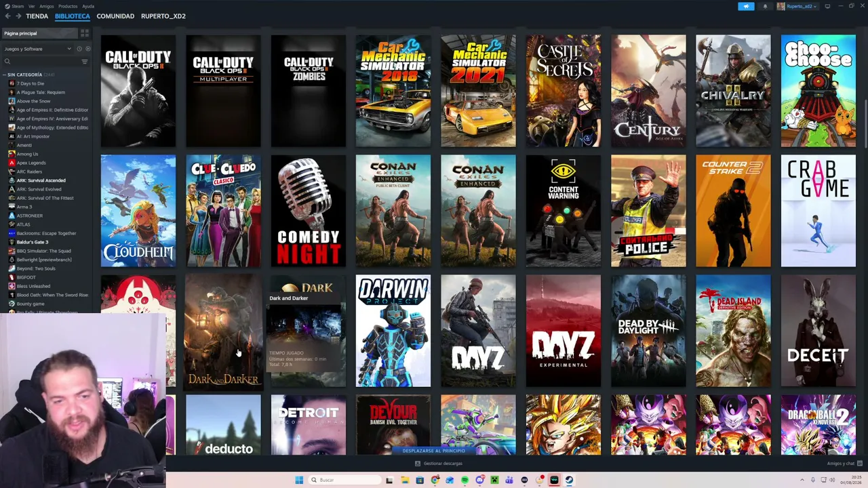The height and width of the screenshot is (488, 868).
Task: Switch to the TIENDA tab
Action: click(37, 16)
